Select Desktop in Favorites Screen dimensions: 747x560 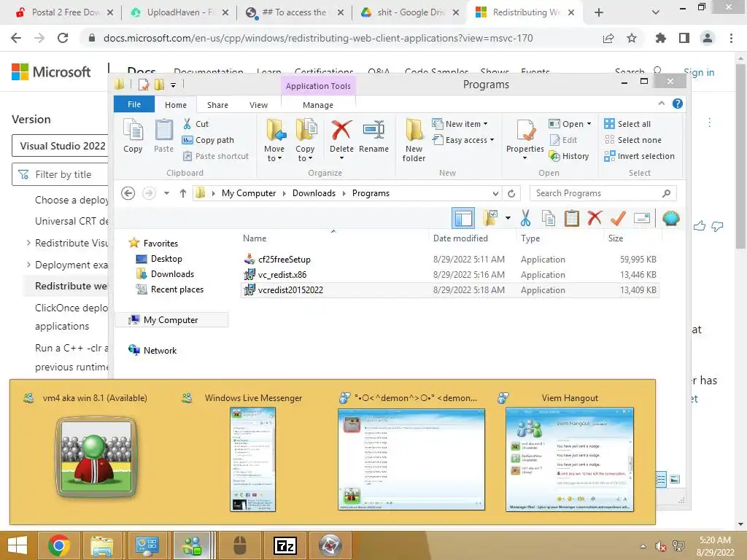coord(166,259)
